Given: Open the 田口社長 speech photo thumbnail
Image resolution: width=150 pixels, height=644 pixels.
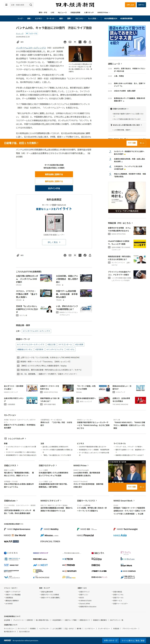Looking at the screenshot, I should pos(80,54).
